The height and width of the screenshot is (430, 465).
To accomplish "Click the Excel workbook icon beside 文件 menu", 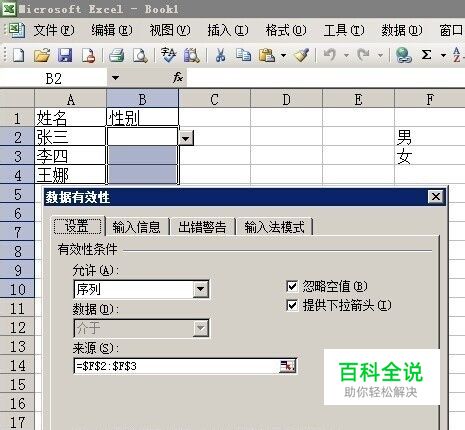I will [x=16, y=30].
